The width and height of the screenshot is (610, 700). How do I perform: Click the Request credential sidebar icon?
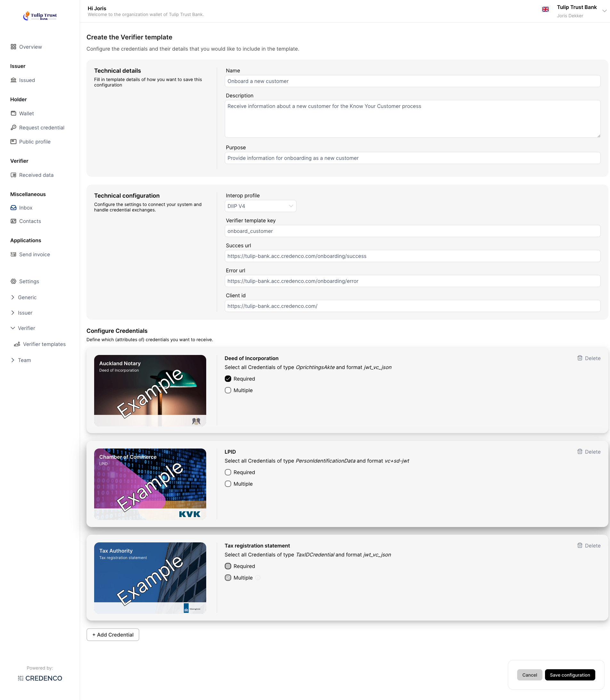pos(13,128)
